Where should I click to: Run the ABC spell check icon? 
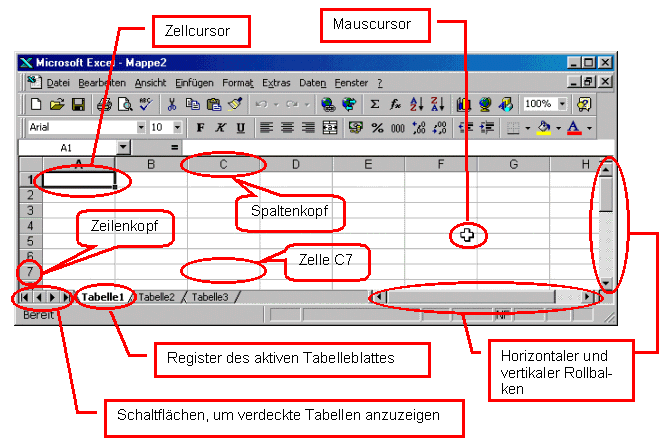click(x=146, y=104)
